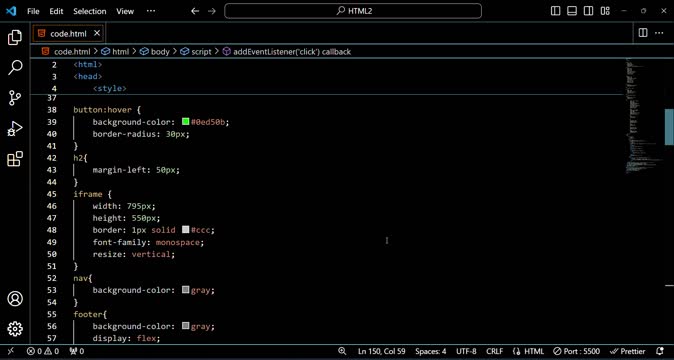Open the three-dot overflow menu next to View
The height and width of the screenshot is (360, 674).
pyautogui.click(x=151, y=11)
